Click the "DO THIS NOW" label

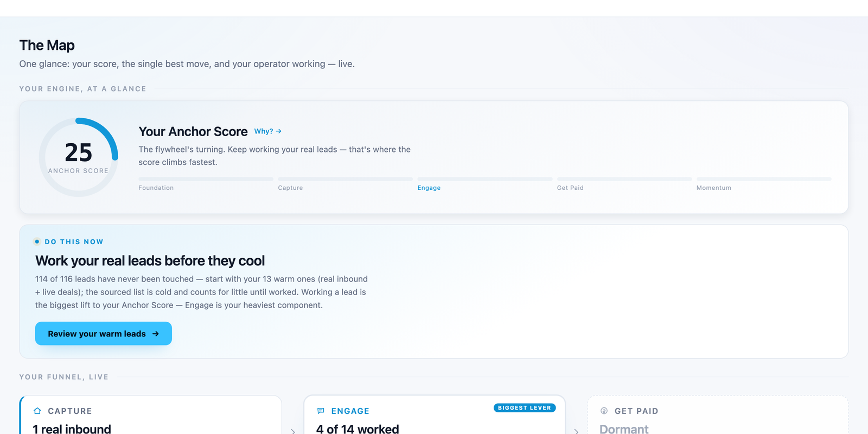coord(74,242)
